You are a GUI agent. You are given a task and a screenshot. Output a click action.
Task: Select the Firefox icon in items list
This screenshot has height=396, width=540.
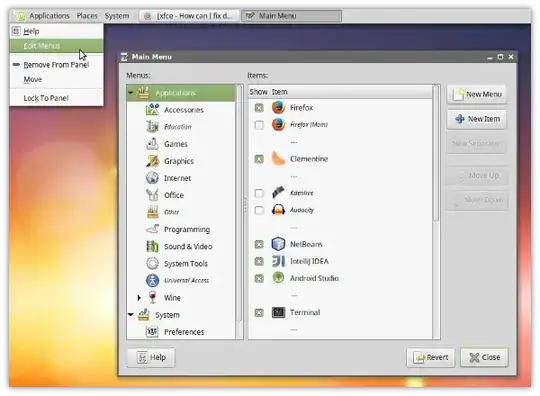tap(278, 107)
